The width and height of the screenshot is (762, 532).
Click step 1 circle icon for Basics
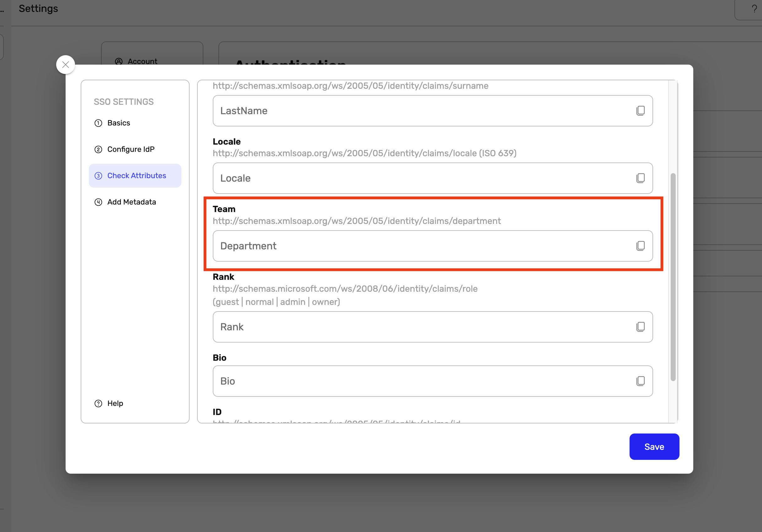point(98,123)
